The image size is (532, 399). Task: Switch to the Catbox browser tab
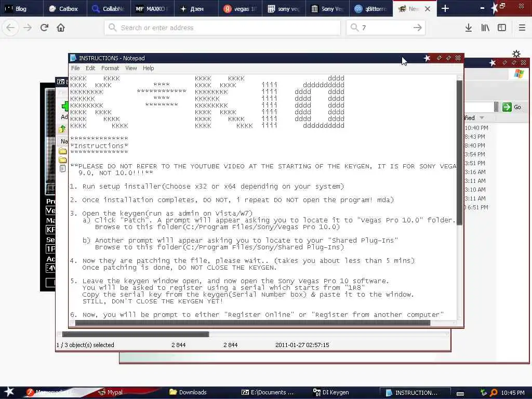65,8
